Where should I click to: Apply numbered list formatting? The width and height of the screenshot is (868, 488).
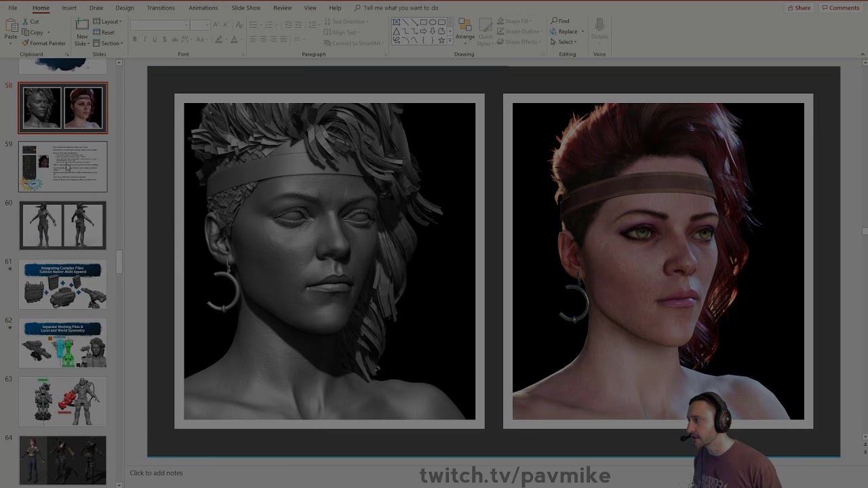[269, 24]
